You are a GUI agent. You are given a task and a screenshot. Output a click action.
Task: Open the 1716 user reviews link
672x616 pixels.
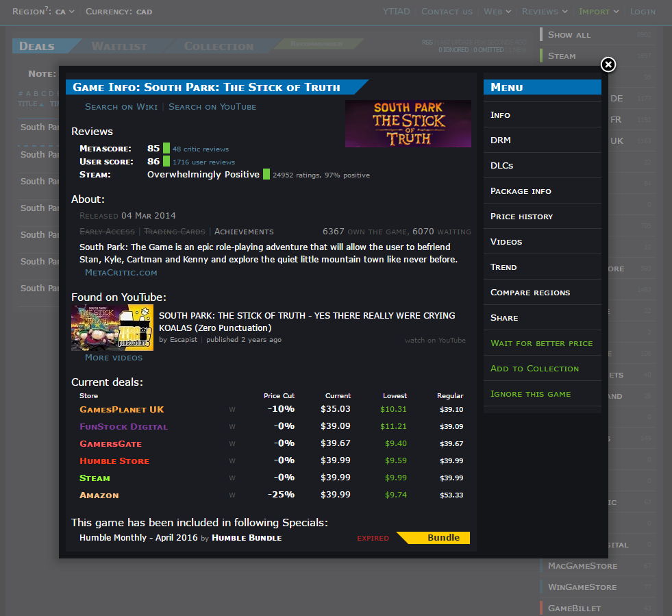pyautogui.click(x=203, y=162)
